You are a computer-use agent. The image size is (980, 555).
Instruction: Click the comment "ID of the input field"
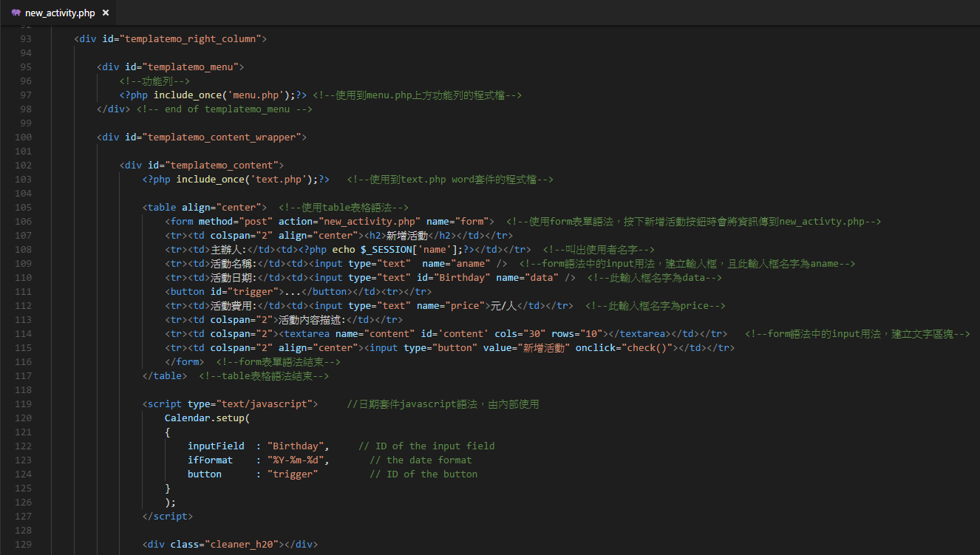pyautogui.click(x=426, y=446)
